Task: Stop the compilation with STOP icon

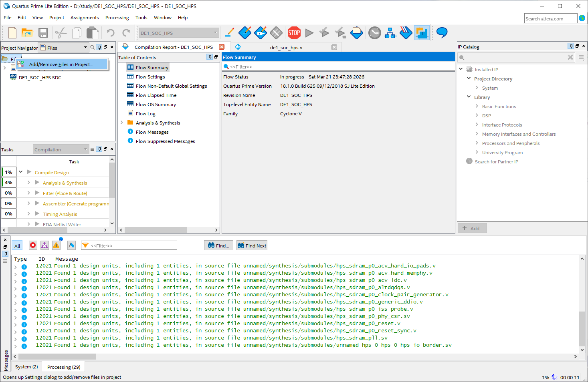Action: click(294, 33)
